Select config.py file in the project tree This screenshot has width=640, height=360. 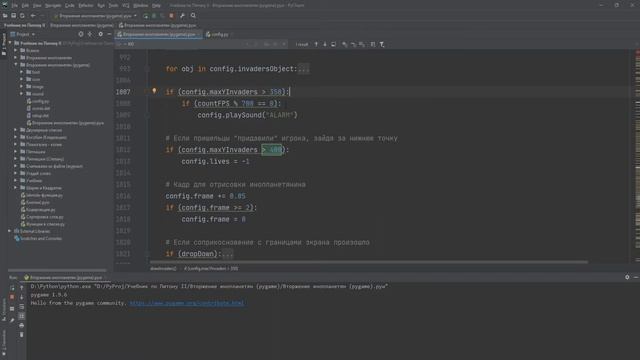click(x=38, y=101)
